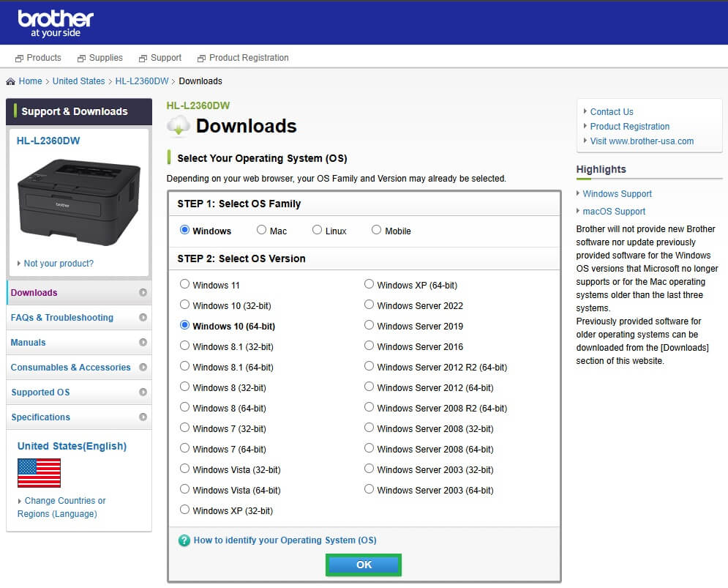728x588 pixels.
Task: Open How to identify your Operating System link
Action: click(285, 540)
